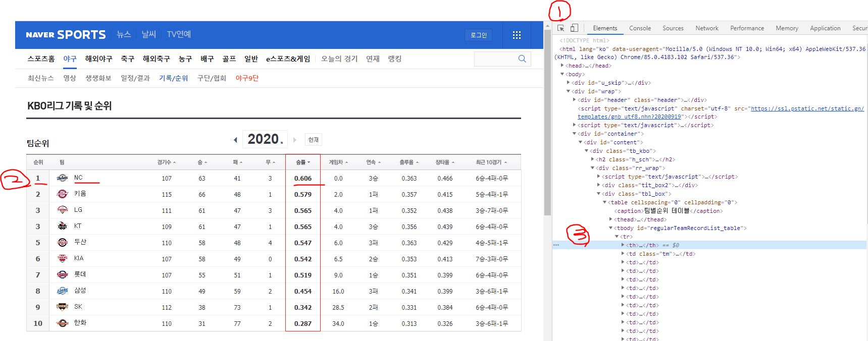868x341 pixels.
Task: Sort standings by 출루율 column
Action: pyautogui.click(x=409, y=162)
